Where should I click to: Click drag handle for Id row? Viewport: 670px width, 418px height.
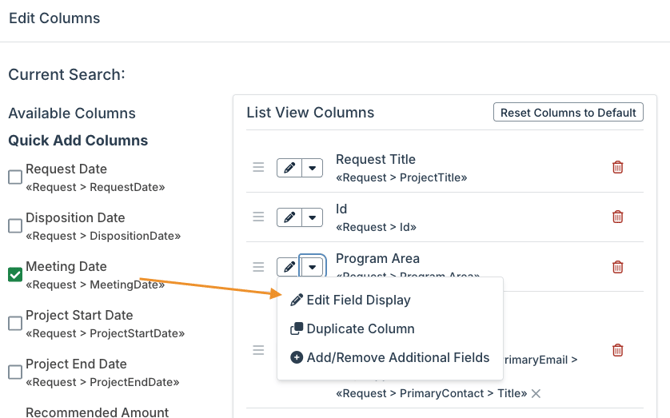[x=258, y=217]
